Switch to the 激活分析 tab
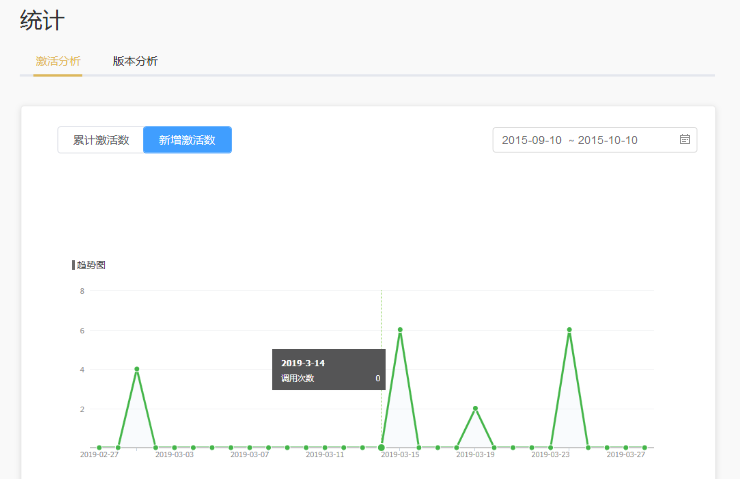The image size is (740, 479). 57,61
